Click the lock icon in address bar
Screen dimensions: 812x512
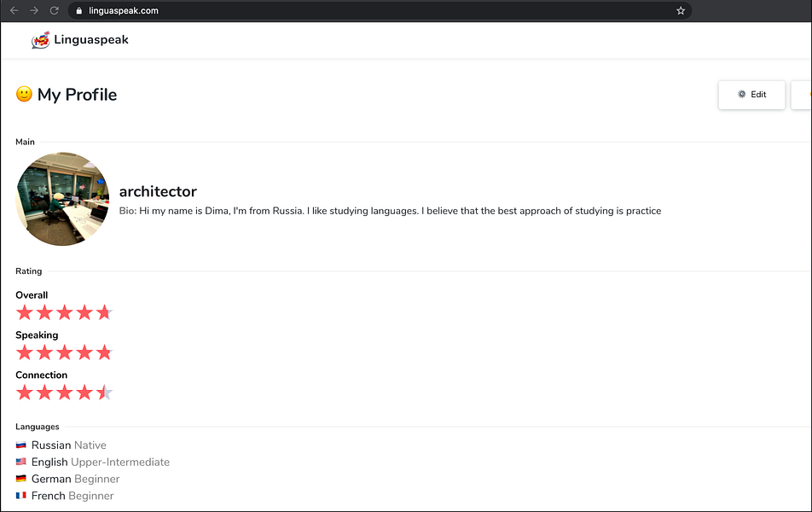(x=79, y=11)
